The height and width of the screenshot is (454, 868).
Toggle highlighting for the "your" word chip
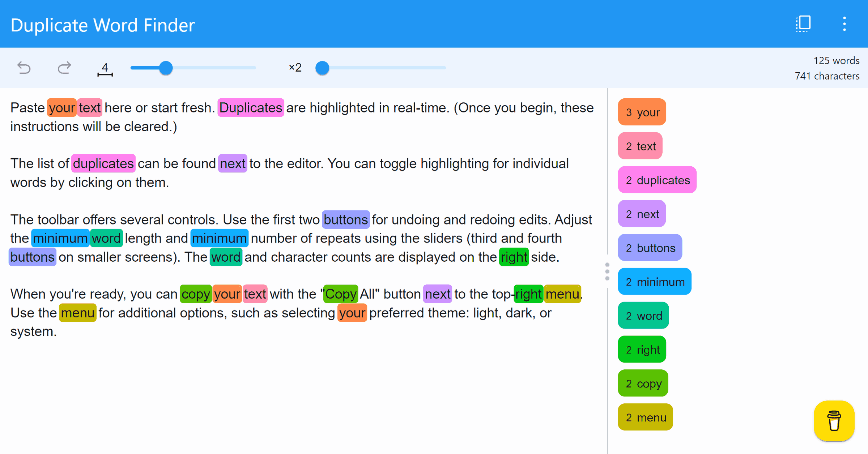coord(642,112)
